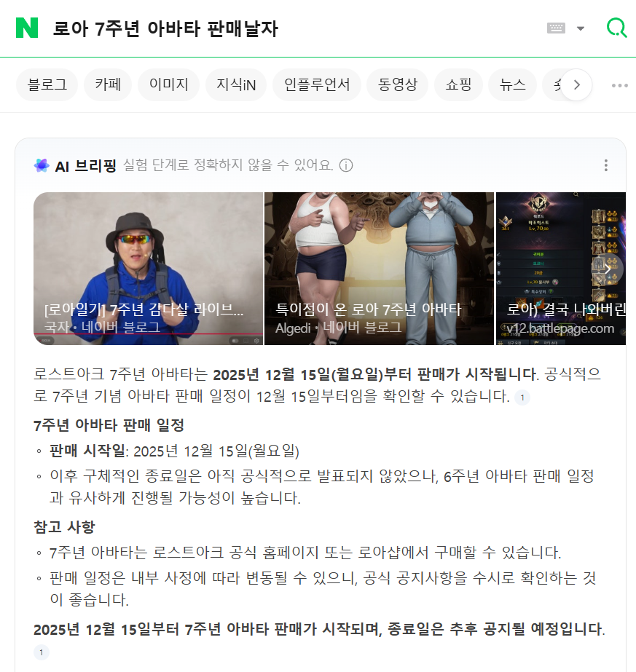636x672 pixels.
Task: Select the 이미지 tab
Action: click(x=169, y=85)
